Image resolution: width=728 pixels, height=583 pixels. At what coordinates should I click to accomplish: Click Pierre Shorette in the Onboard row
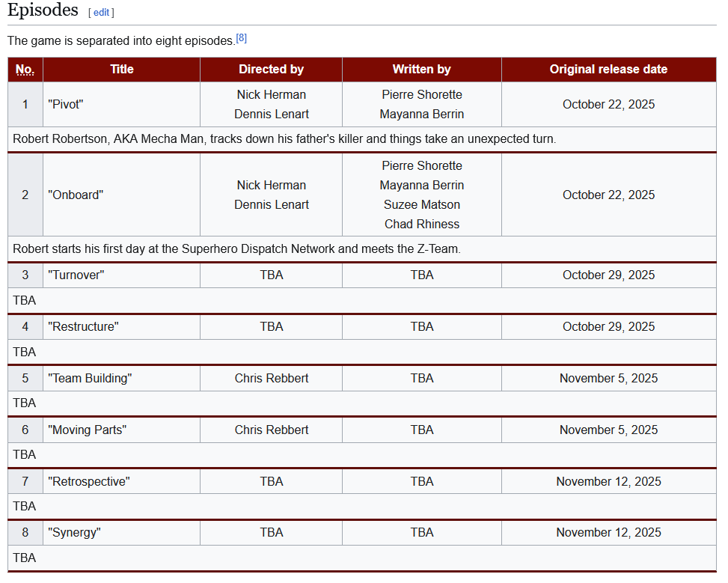[x=421, y=166]
